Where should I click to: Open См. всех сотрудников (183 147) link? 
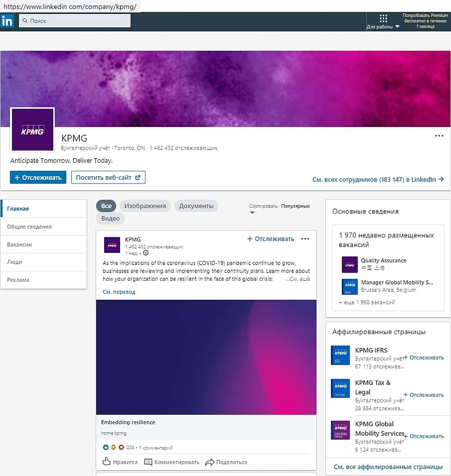378,179
